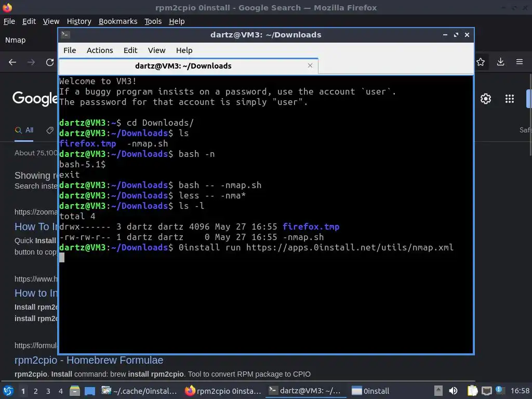The height and width of the screenshot is (399, 532).
Task: Open Firefox Bookmarks menu
Action: [118, 21]
